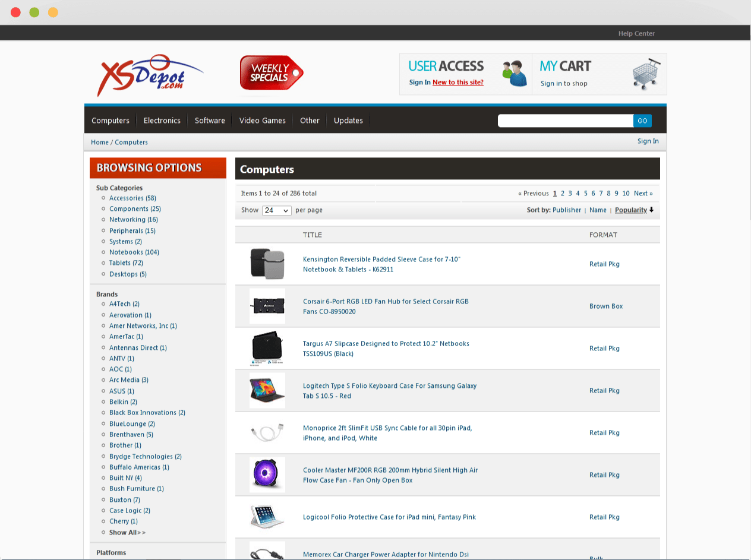This screenshot has width=751, height=560.
Task: Click the New to this site? link
Action: click(458, 83)
